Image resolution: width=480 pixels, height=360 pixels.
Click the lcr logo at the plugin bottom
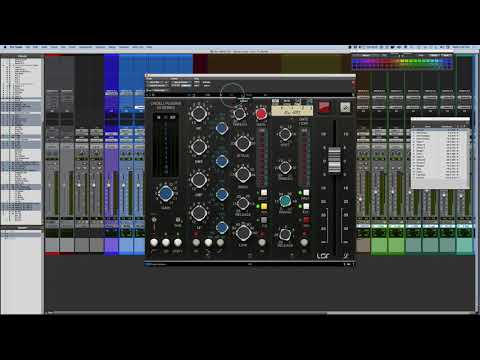323,256
